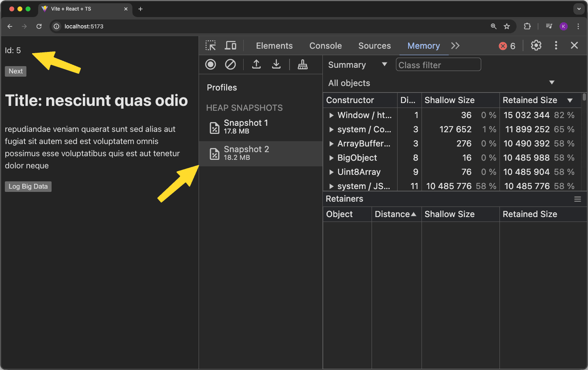Collect garbage with broom icon

click(x=303, y=64)
